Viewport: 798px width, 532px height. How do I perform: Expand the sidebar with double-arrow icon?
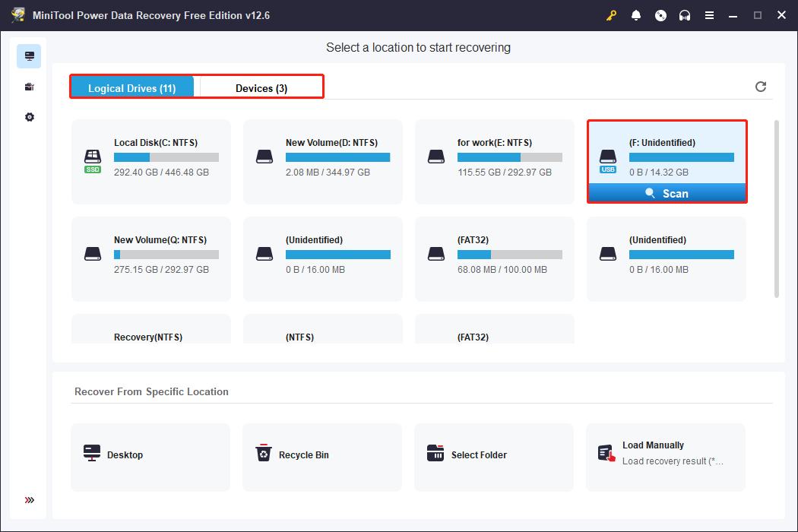click(29, 500)
